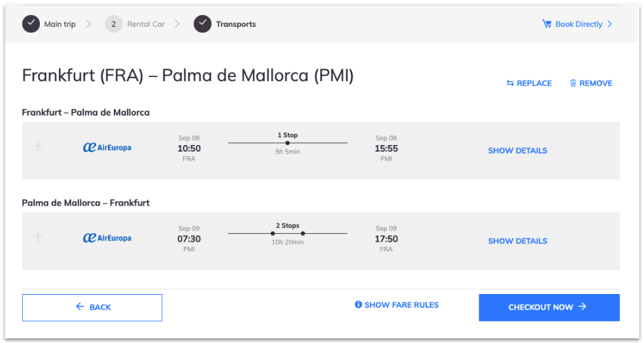The image size is (644, 343).
Task: Click the info icon next to Show Fare Rules
Action: 358,304
